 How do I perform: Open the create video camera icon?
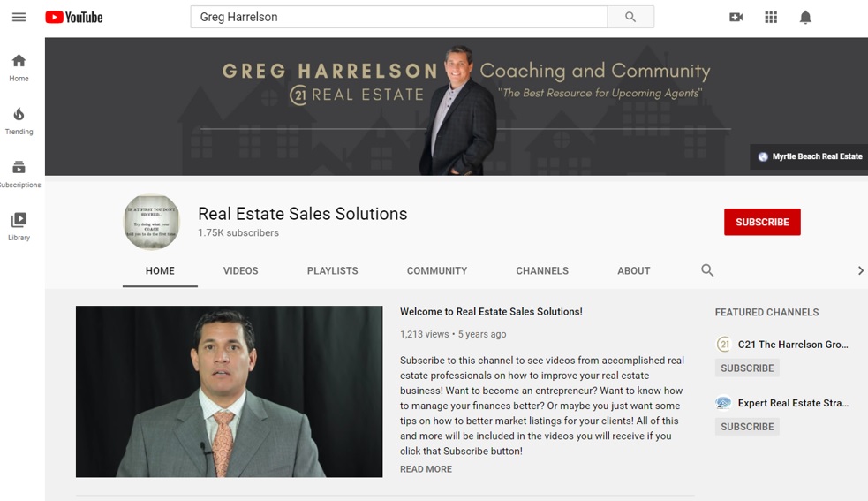(736, 17)
